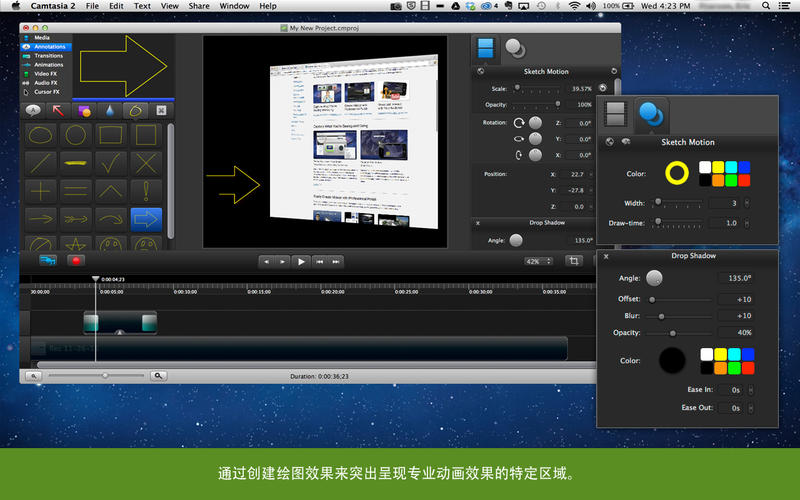The height and width of the screenshot is (500, 800).
Task: Click the Sketch Motion Width value field
Action: 731,203
